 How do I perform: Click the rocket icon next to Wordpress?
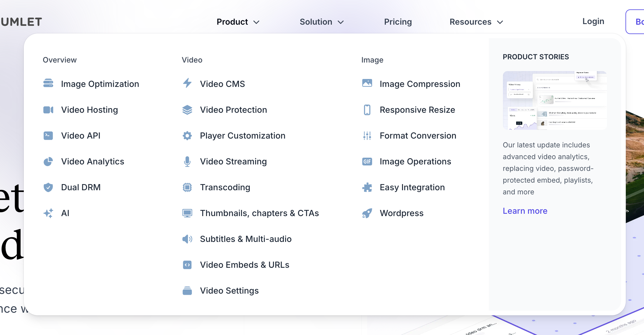pos(367,213)
